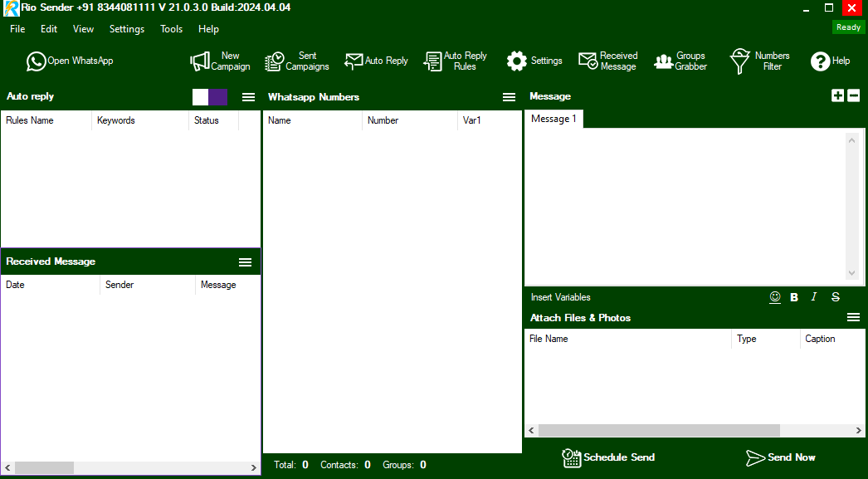Select the Message 1 tab
Screen dimensions: 868x479
553,119
